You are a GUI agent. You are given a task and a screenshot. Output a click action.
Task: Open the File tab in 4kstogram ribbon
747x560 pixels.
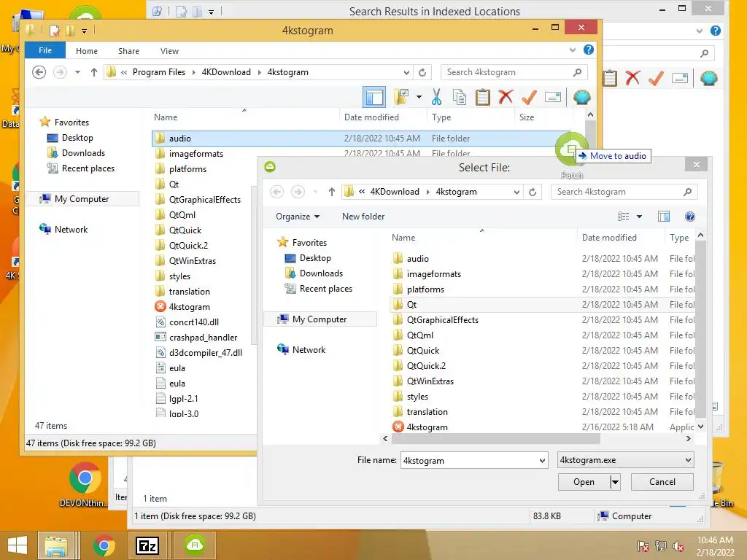(x=45, y=50)
